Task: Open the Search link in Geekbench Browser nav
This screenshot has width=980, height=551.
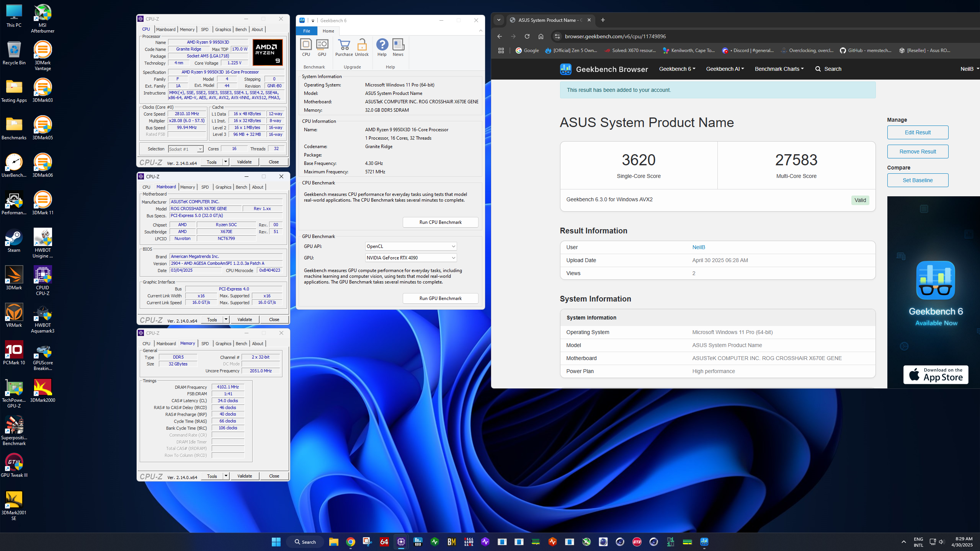Action: [828, 69]
